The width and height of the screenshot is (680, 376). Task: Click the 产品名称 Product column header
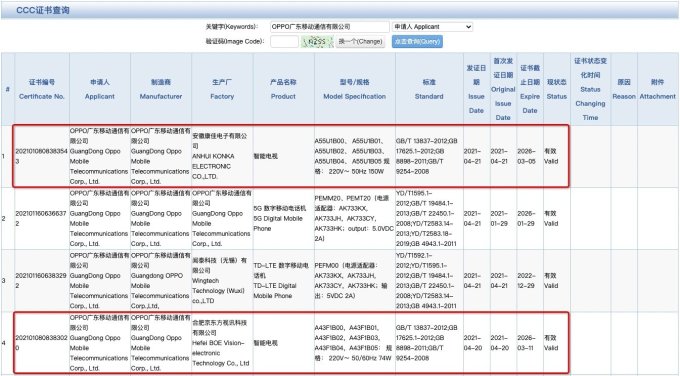[283, 89]
